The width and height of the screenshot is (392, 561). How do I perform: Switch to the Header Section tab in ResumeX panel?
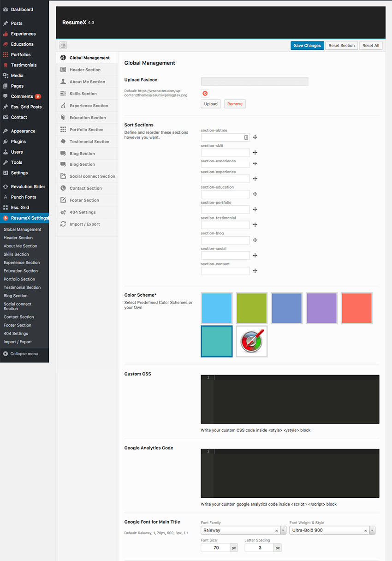[87, 70]
